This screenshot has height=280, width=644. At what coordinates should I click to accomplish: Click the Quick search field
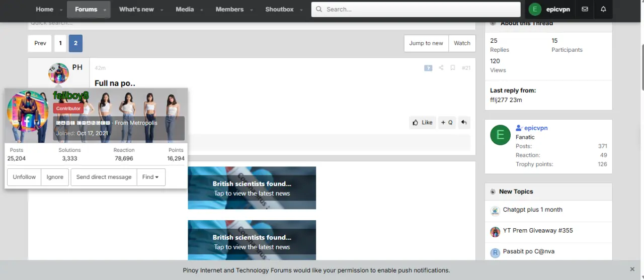[x=252, y=25]
